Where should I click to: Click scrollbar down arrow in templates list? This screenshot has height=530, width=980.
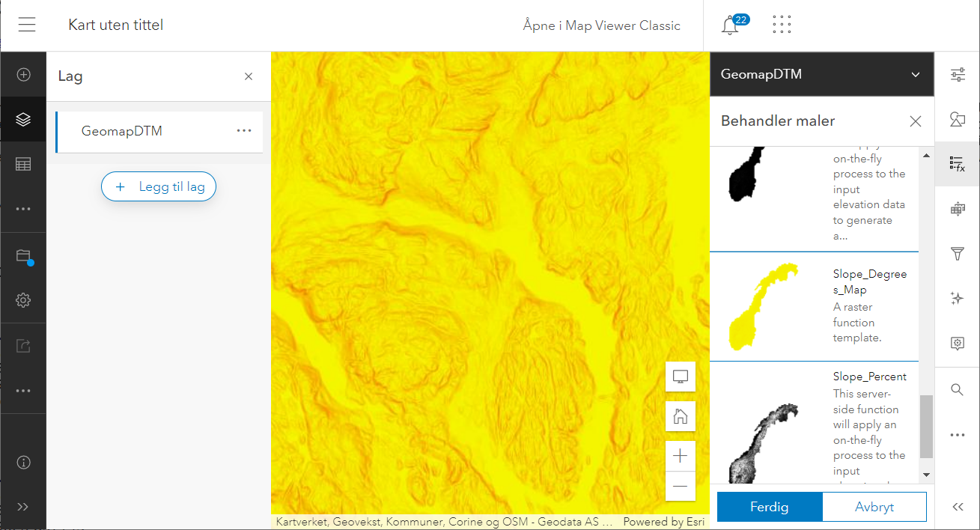coord(927,475)
